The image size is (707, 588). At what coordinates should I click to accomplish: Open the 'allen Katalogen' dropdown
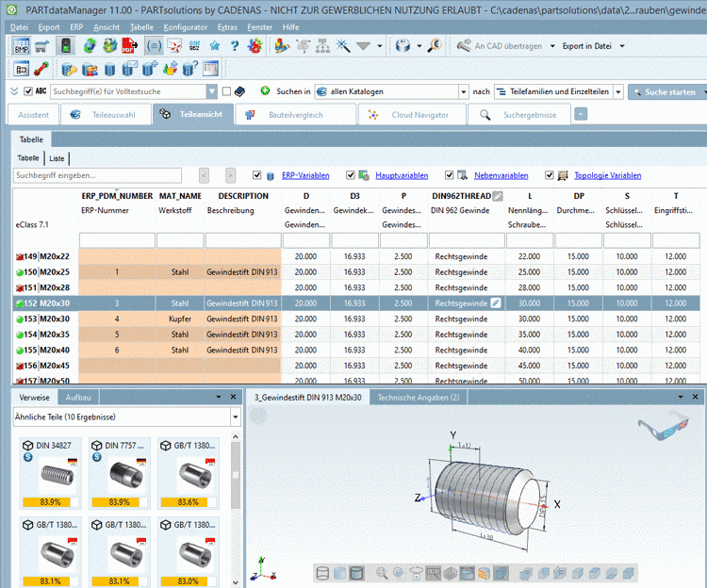[x=464, y=92]
